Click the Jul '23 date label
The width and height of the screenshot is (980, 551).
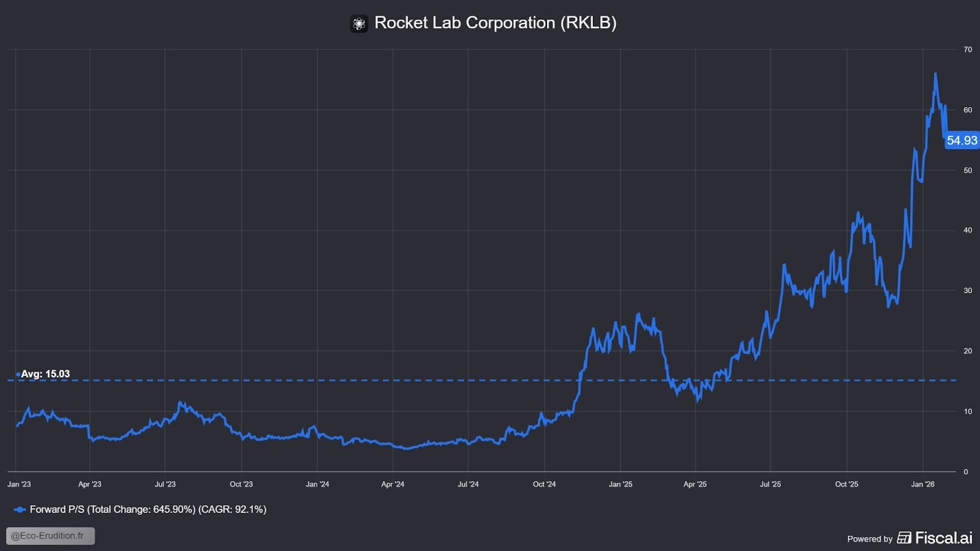click(165, 484)
